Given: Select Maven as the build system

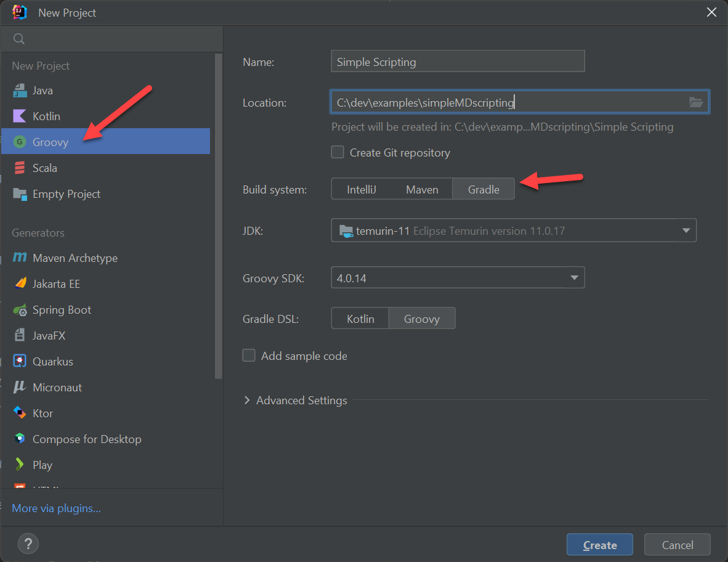Looking at the screenshot, I should tap(423, 189).
